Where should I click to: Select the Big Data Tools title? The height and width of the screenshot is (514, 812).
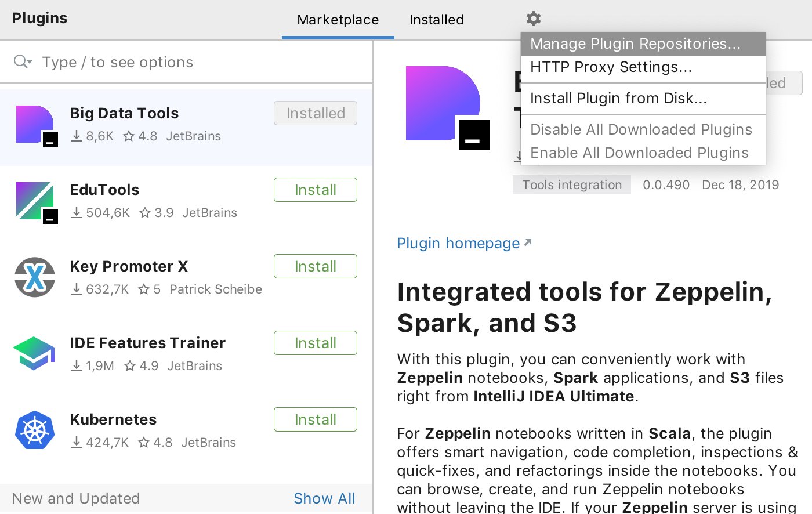124,113
